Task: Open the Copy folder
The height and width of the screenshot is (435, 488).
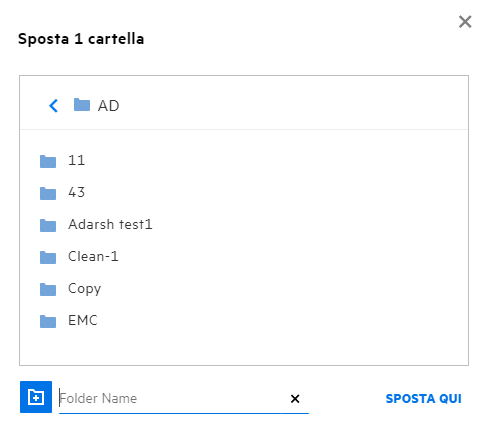Action: coord(84,289)
